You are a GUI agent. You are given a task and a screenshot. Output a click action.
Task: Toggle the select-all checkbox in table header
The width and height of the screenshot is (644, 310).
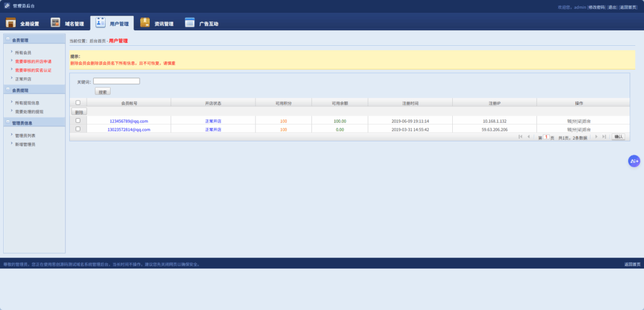tap(78, 102)
